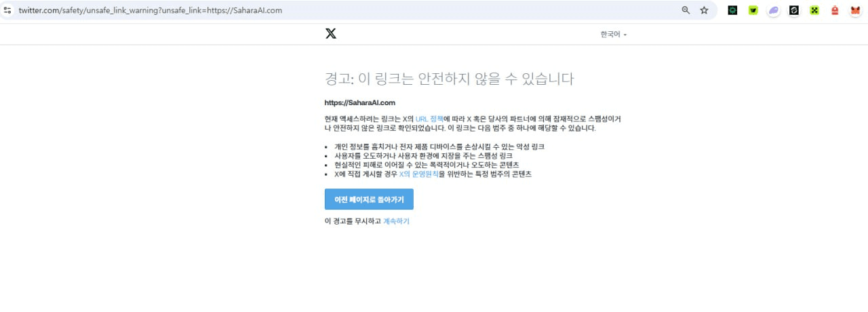Click the zoom magnifier icon in address bar

tap(686, 10)
